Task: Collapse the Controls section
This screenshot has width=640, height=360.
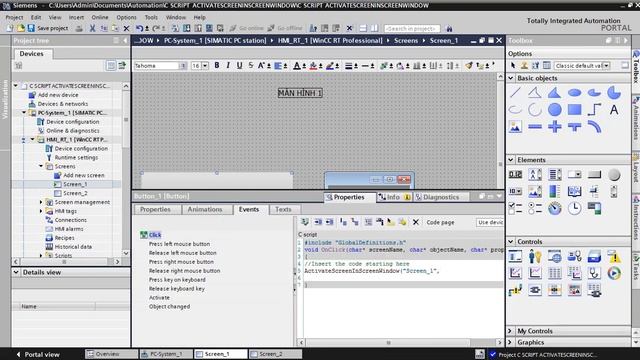Action: tap(511, 242)
